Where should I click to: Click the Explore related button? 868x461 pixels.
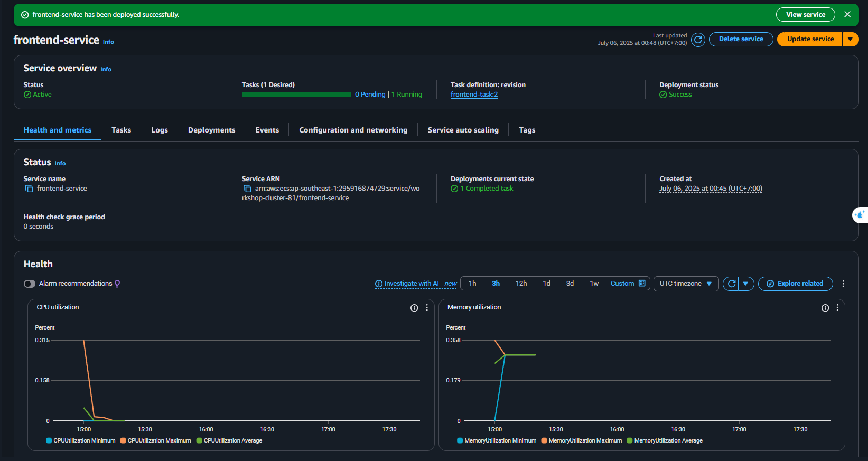(795, 284)
